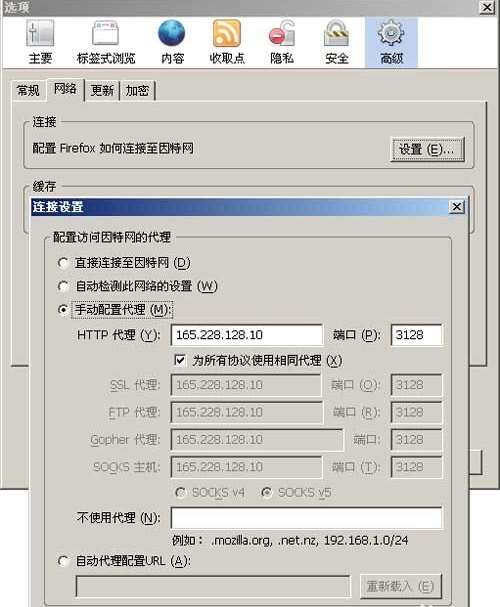Select 自动代理配置URL radio option
This screenshot has height=607, width=500.
click(x=63, y=561)
